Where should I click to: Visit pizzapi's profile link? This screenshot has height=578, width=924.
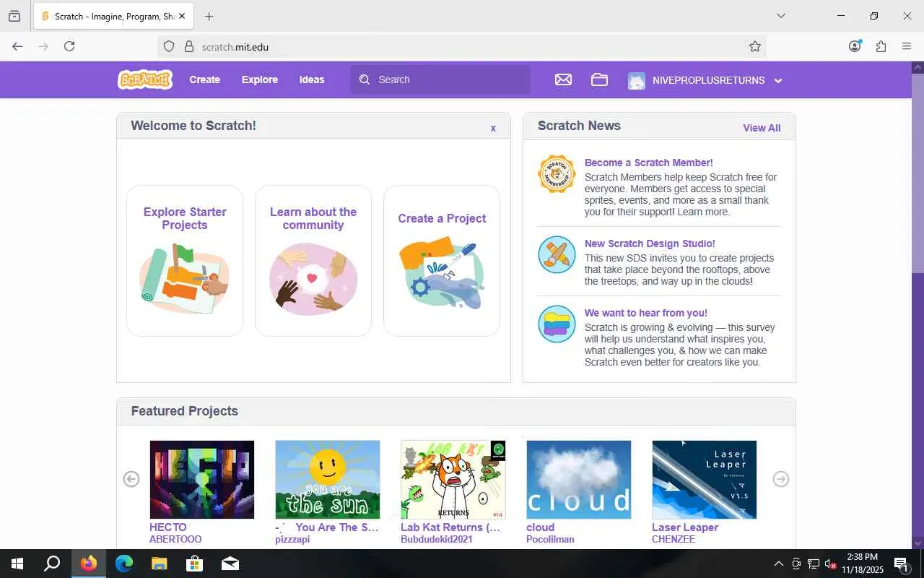click(x=292, y=540)
